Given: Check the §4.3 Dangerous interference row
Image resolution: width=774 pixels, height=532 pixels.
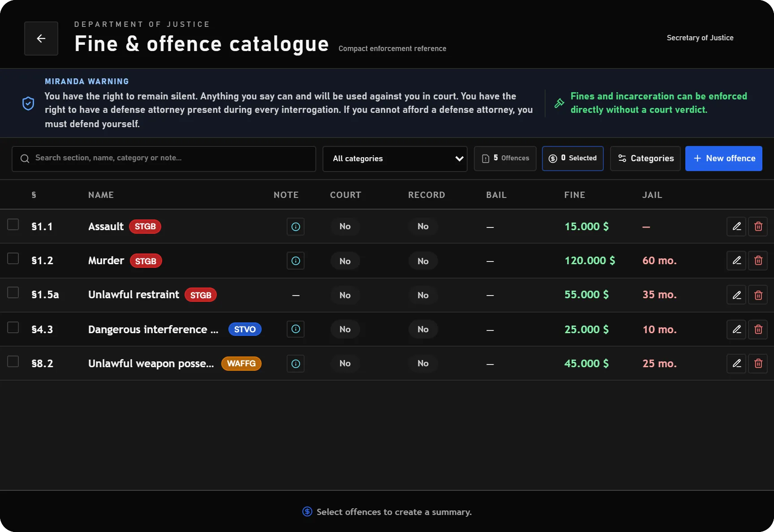Looking at the screenshot, I should [x=13, y=327].
